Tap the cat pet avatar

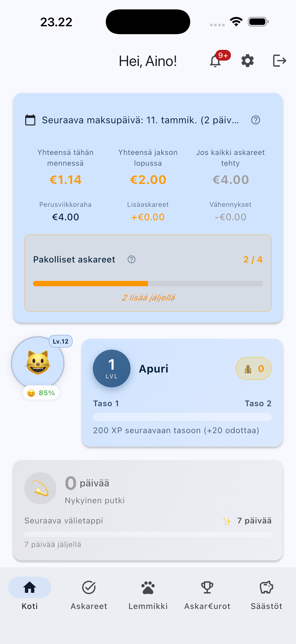click(38, 363)
